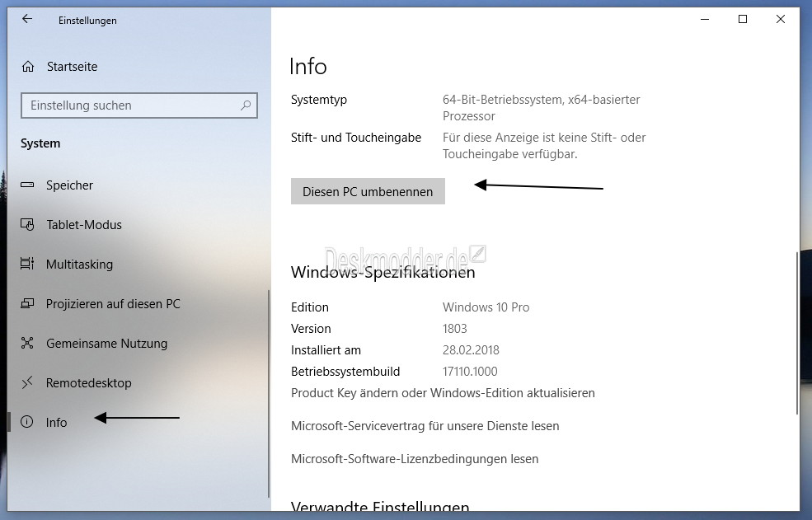
Task: Click the 64-Bit-Betriebssystem value text
Action: (x=541, y=108)
